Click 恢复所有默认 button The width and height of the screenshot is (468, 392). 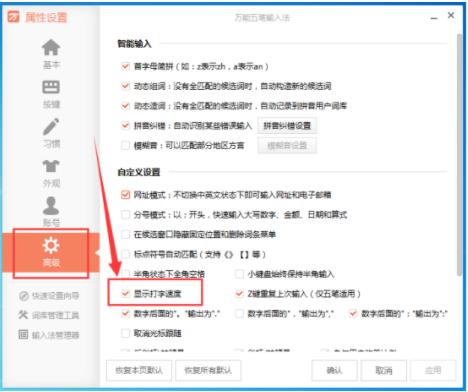[x=208, y=370]
